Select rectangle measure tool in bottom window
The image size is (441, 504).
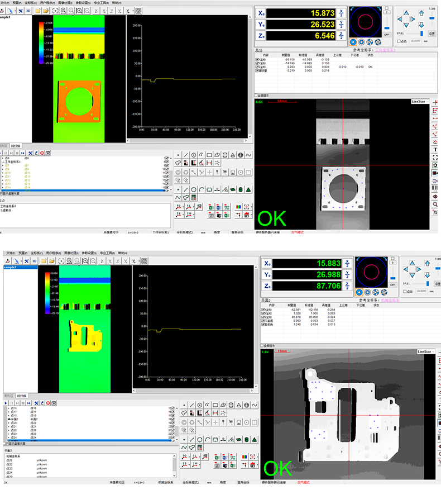[215, 405]
